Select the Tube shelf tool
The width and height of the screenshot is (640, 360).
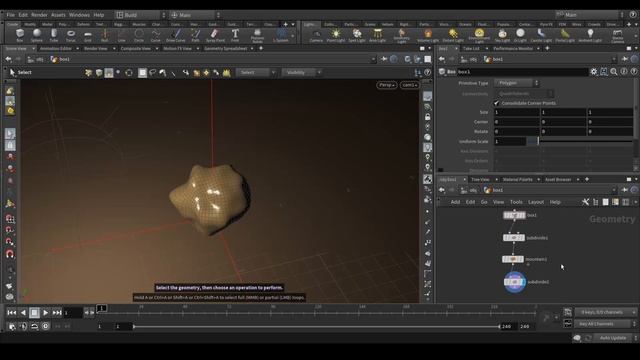54,36
